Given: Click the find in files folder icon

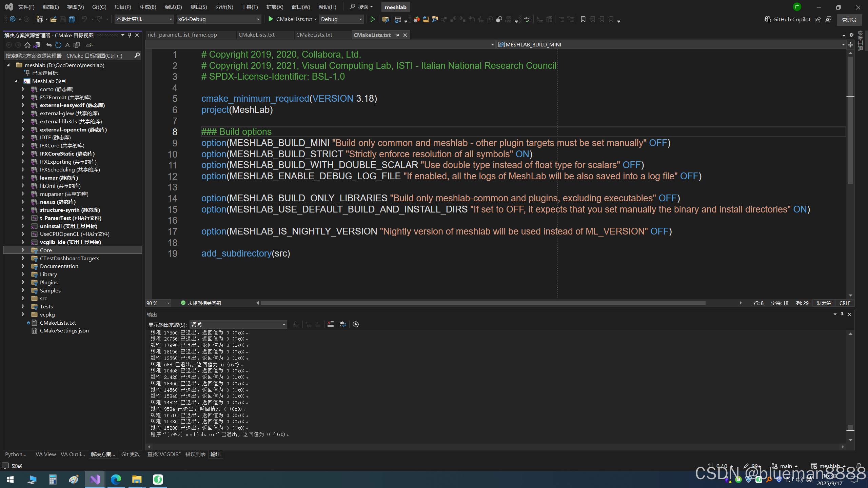Looking at the screenshot, I should click(385, 19).
